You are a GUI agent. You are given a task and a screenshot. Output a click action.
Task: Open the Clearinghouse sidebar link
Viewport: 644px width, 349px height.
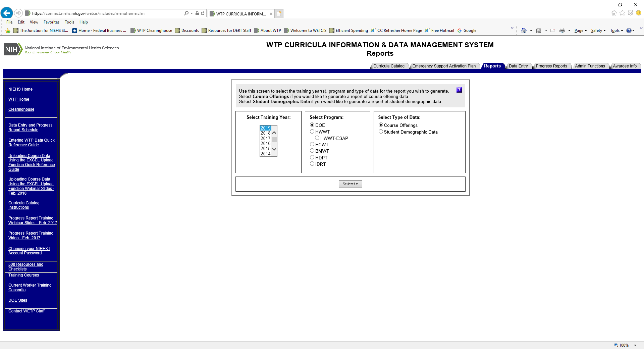point(21,109)
